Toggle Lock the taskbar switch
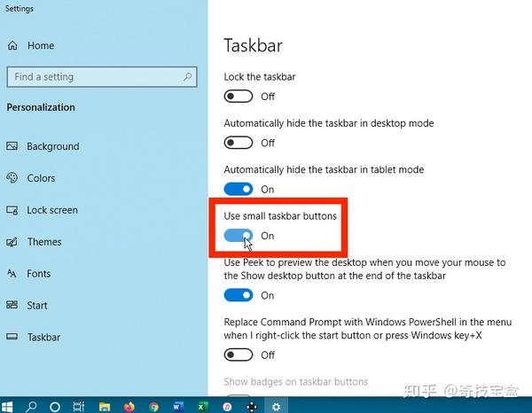The height and width of the screenshot is (413, 532). tap(239, 97)
